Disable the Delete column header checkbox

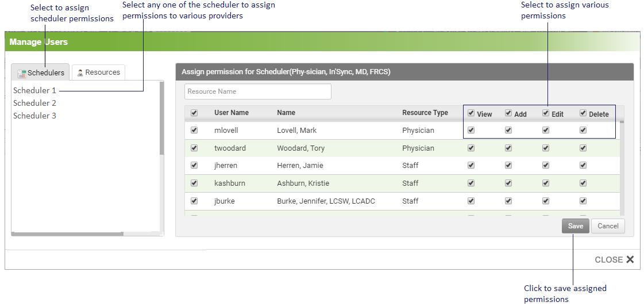click(x=583, y=113)
